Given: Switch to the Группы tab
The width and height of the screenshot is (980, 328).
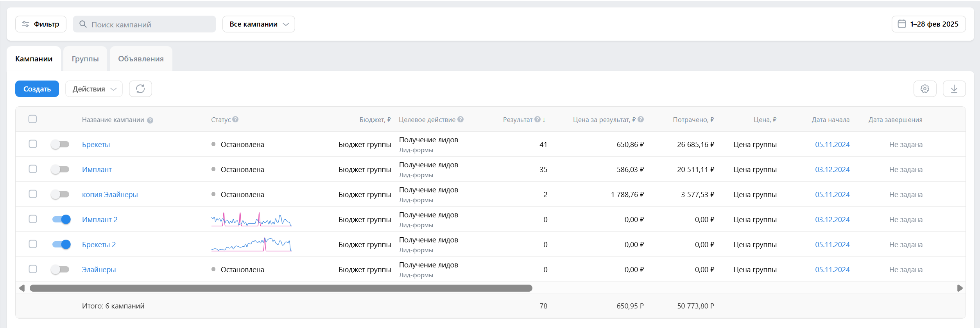Looking at the screenshot, I should [85, 59].
